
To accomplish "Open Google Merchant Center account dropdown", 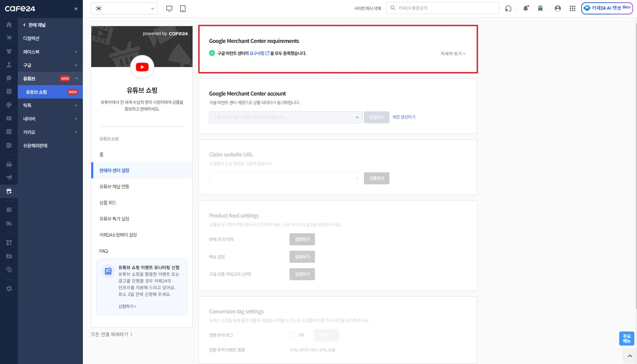I will click(x=285, y=117).
